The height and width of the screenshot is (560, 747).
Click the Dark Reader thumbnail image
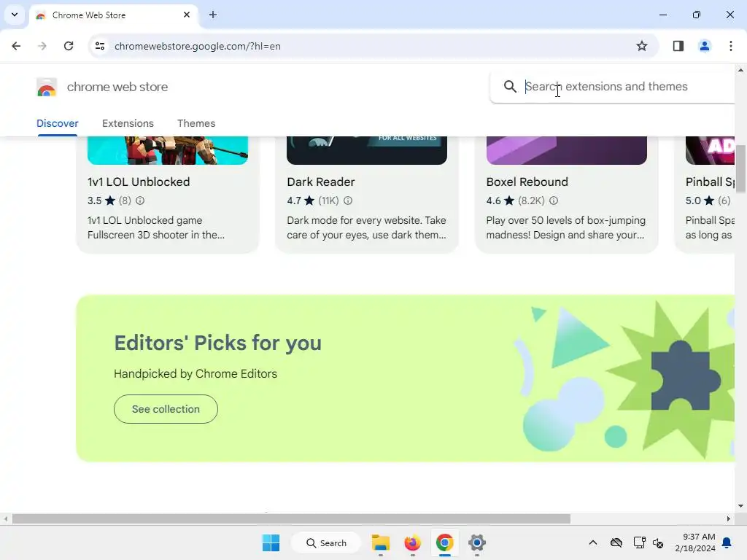367,150
